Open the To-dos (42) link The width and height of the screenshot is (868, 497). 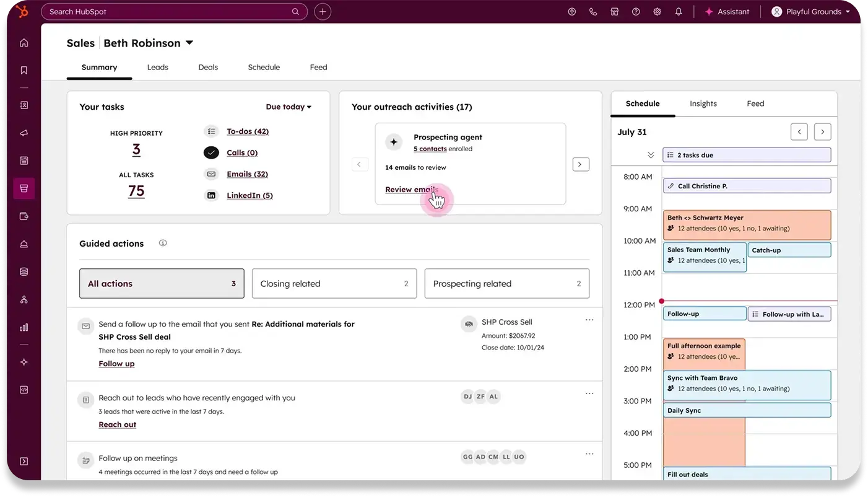click(248, 131)
